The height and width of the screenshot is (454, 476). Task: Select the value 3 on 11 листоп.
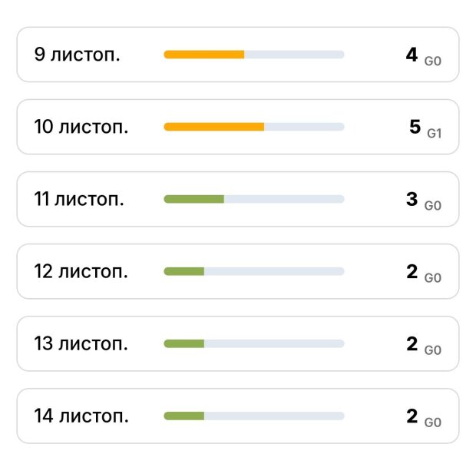coord(412,199)
